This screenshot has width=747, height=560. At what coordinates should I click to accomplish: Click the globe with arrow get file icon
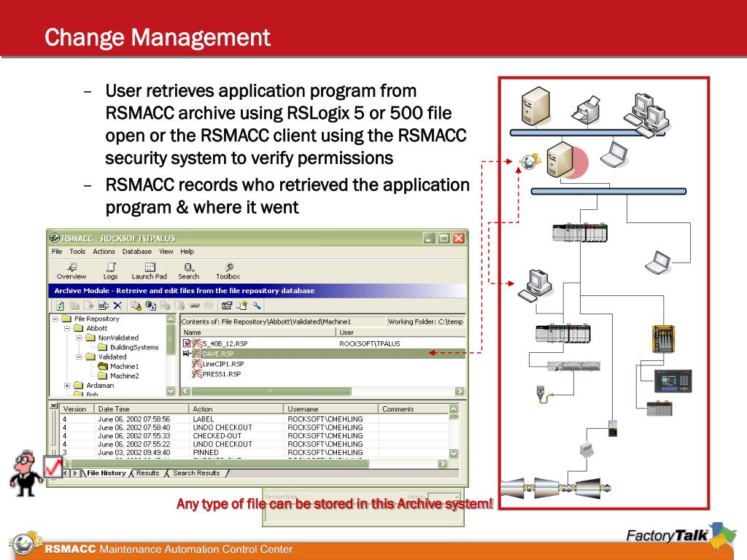point(151,306)
